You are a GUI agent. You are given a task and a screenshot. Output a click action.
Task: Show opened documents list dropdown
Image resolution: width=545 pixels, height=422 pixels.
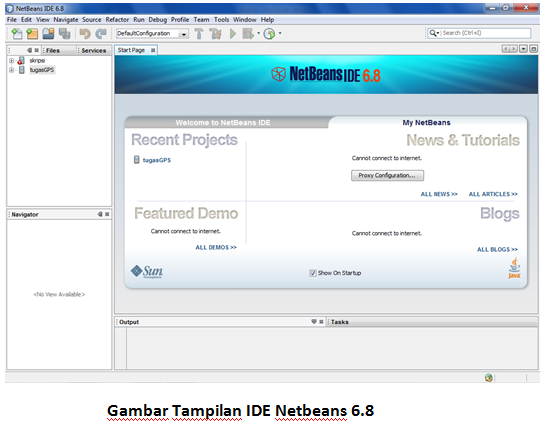click(523, 49)
